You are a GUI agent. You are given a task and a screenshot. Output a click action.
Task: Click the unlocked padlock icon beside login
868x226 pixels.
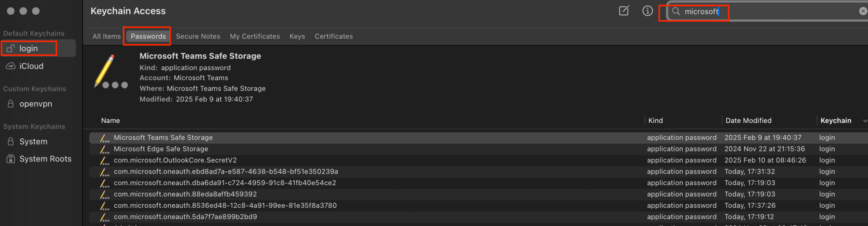(11, 48)
